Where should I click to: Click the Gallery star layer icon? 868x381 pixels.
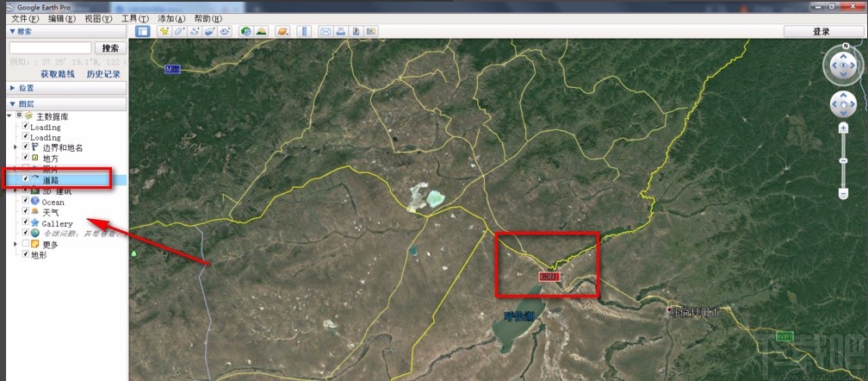(34, 222)
